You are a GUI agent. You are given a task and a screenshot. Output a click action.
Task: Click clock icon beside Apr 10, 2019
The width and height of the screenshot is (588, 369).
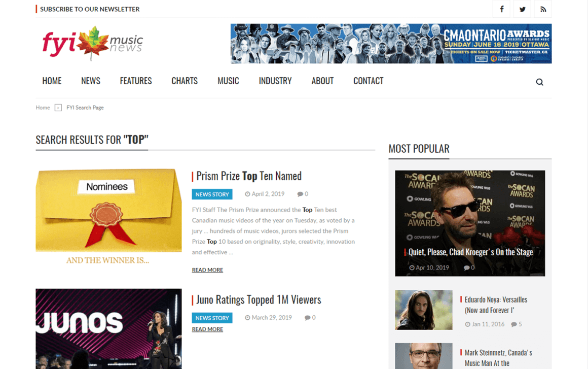pyautogui.click(x=412, y=267)
